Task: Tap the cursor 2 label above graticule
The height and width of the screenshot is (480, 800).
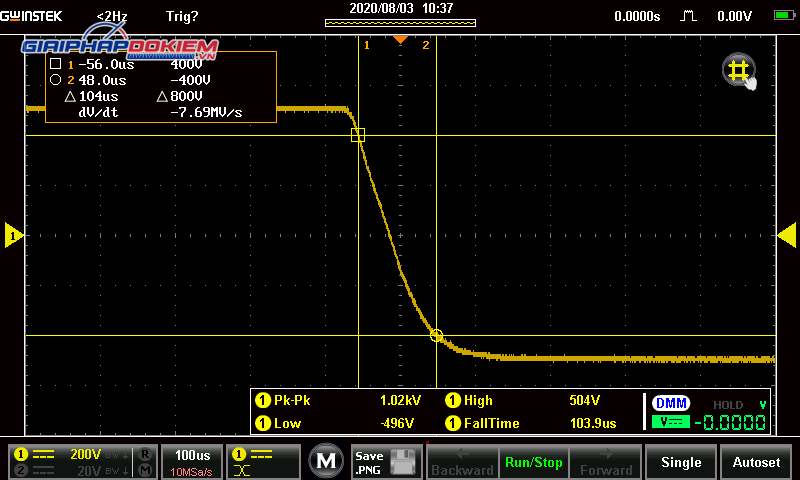Action: 426,45
